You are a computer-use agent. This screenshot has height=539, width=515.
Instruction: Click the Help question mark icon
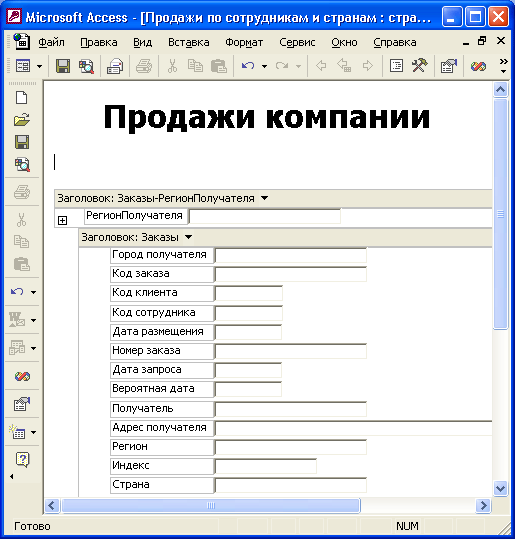coord(22,460)
